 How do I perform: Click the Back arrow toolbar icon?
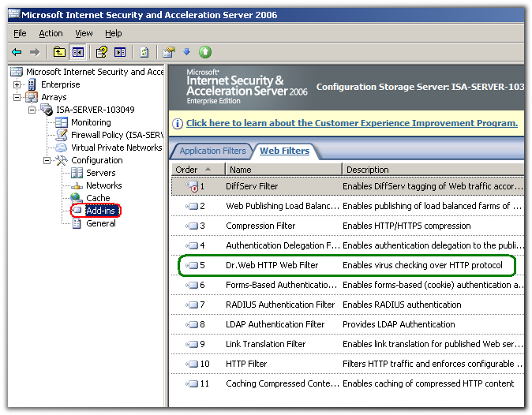pyautogui.click(x=17, y=52)
